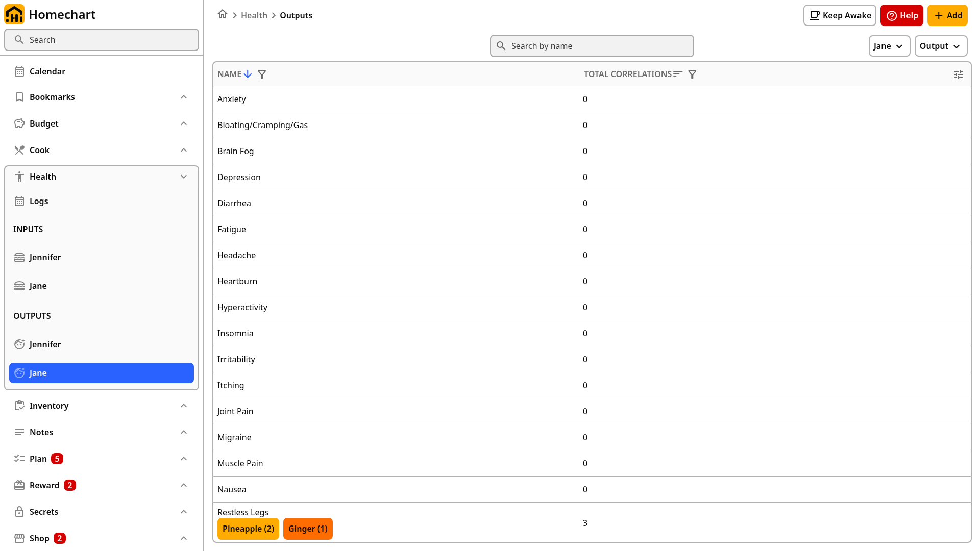Click the Notes lines icon
This screenshot has width=980, height=551.
pos(19,432)
